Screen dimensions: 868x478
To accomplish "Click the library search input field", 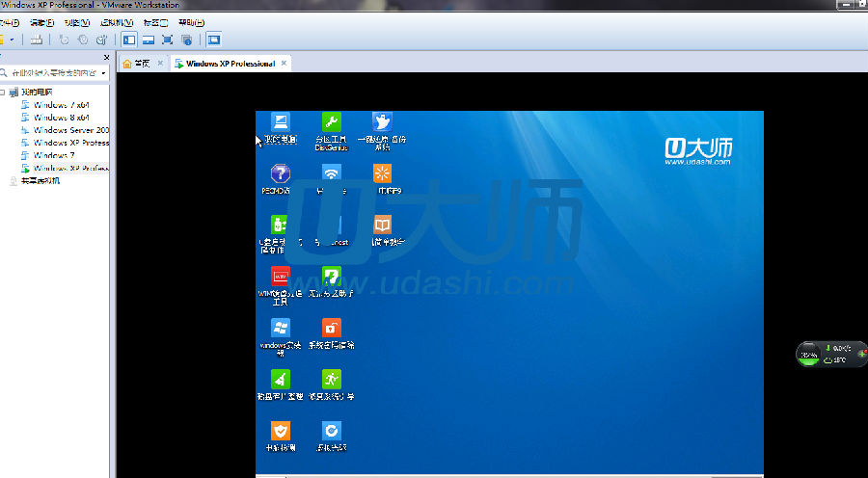I will [53, 72].
